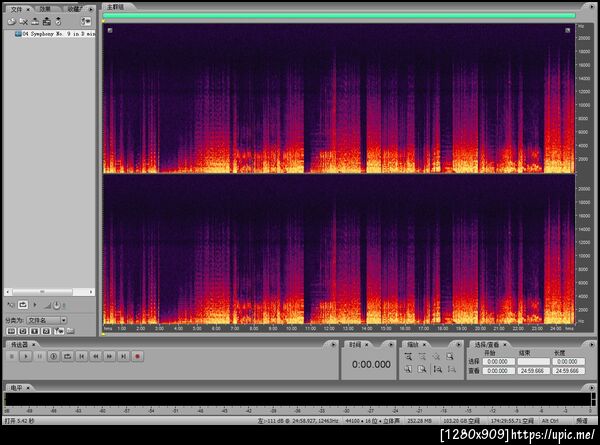Viewport: 600px width, 445px height.
Task: Toggle show markers filter button
Action: coord(59,331)
